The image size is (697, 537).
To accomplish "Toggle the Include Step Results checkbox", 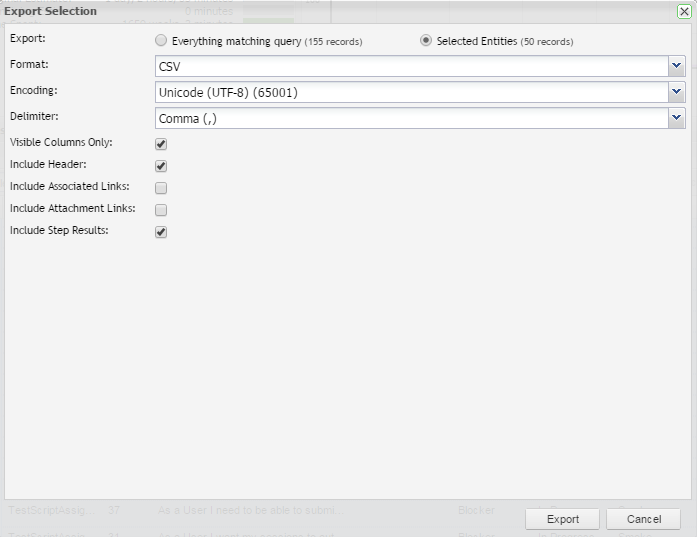I will [x=161, y=232].
